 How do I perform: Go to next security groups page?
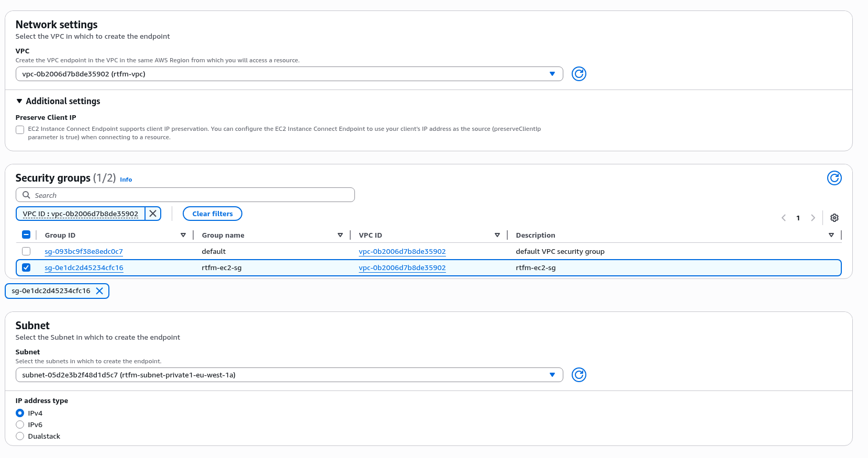(813, 218)
